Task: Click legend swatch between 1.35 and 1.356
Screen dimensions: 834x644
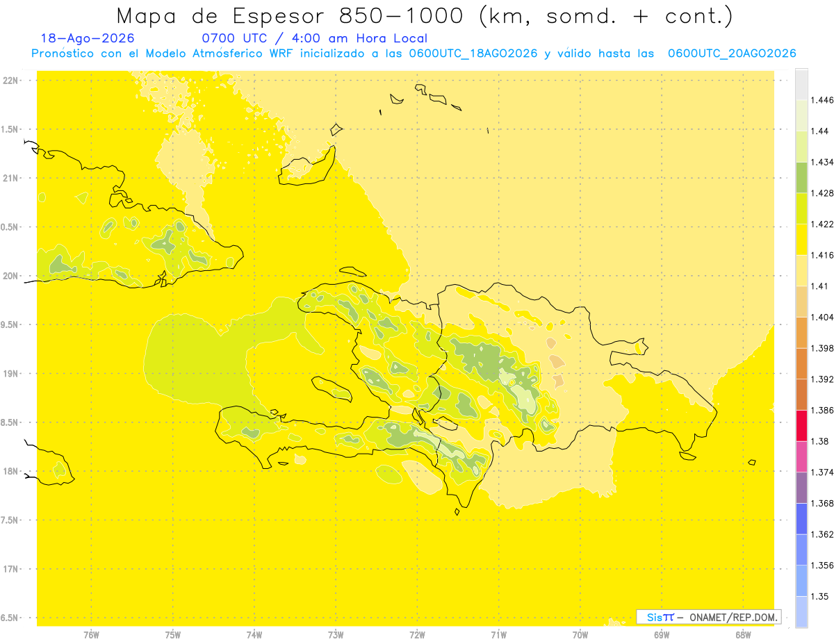Action: [x=802, y=580]
